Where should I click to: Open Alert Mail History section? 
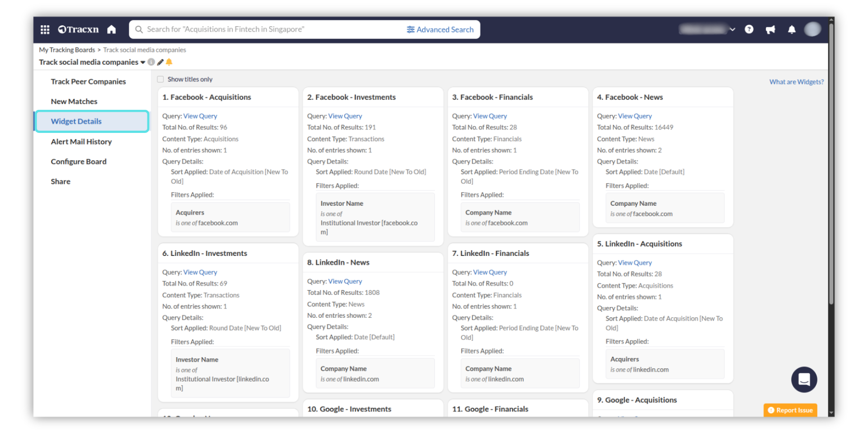point(81,142)
